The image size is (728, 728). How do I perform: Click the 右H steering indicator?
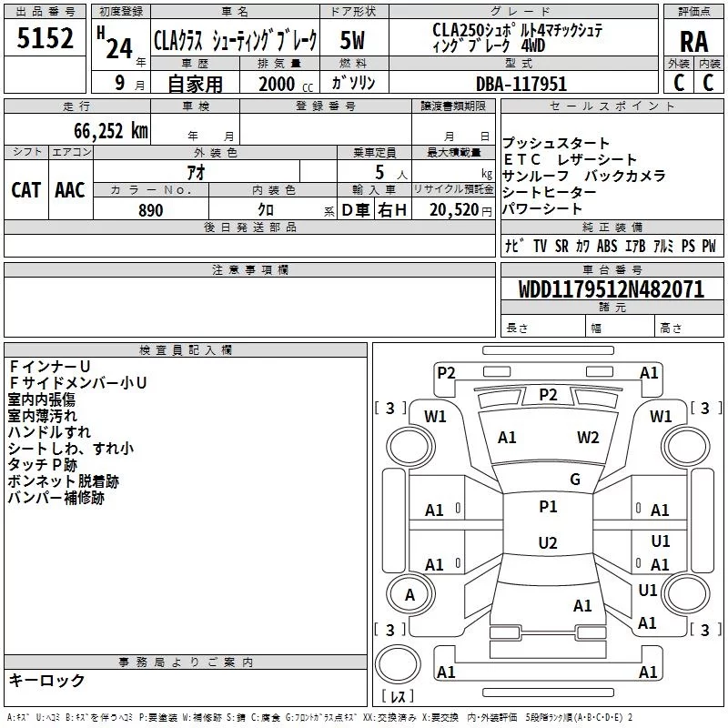pyautogui.click(x=392, y=210)
